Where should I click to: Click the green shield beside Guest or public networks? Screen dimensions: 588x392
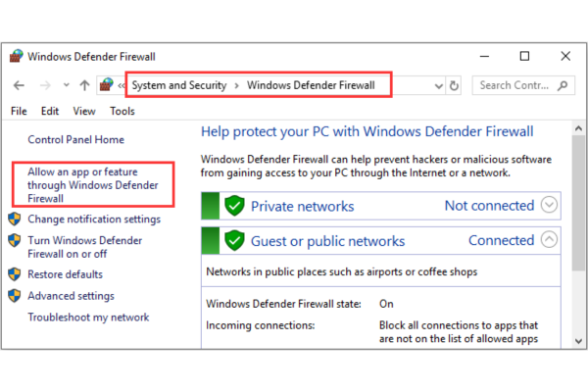point(233,240)
